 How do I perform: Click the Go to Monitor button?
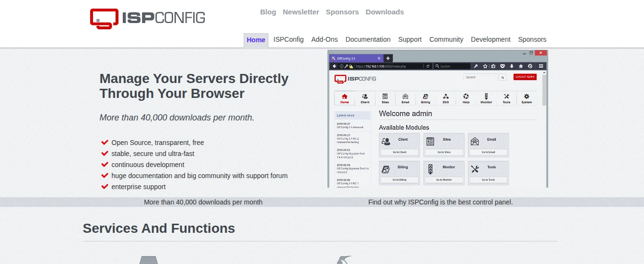(444, 180)
